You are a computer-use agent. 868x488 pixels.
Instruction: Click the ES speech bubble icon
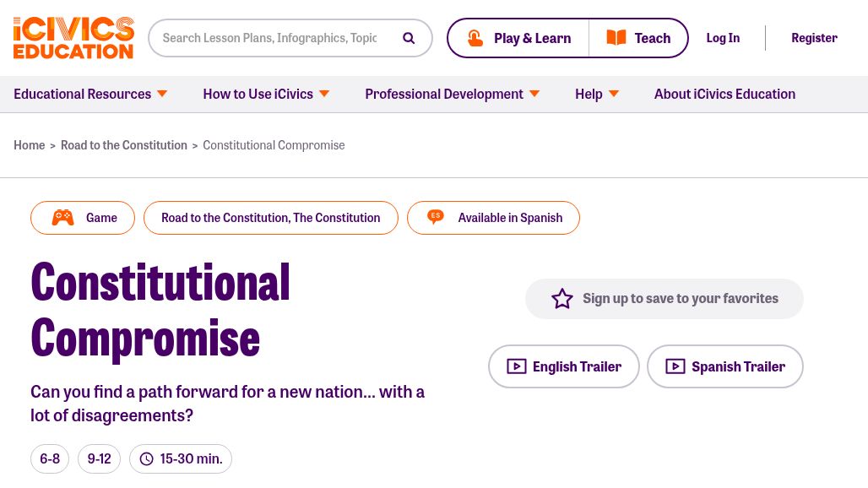(x=436, y=218)
